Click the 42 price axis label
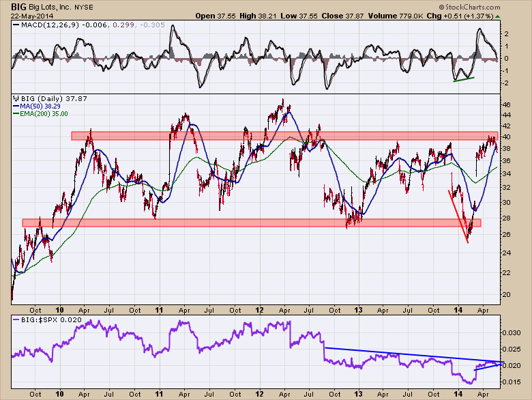This screenshot has height=400, width=532. pos(506,126)
